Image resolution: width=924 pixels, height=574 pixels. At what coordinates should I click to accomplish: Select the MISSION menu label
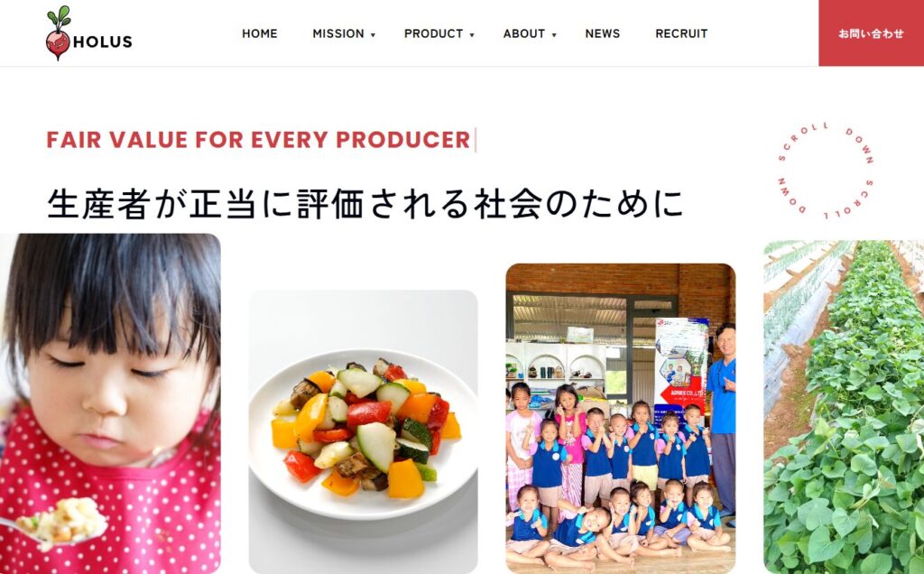tap(338, 33)
